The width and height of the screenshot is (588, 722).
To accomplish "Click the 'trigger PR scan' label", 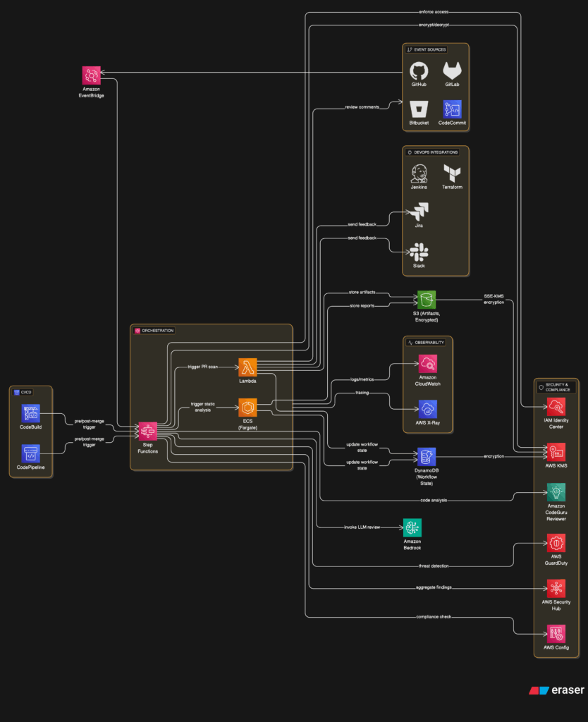I will (202, 367).
